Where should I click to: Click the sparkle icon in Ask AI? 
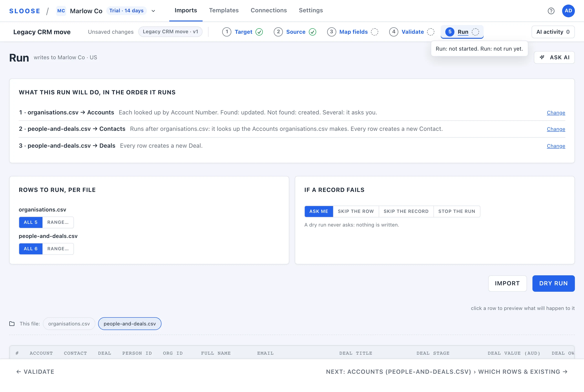(x=542, y=57)
